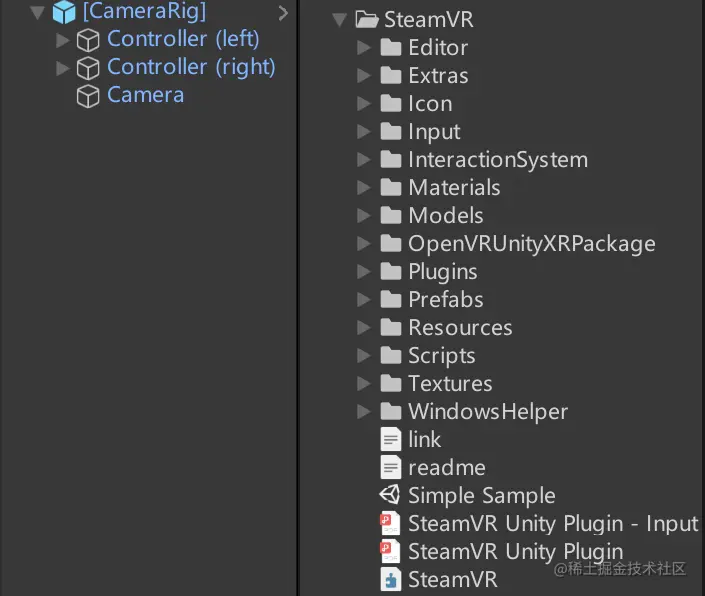
Task: Click the SteamVR Unity Plugin PDF icon
Action: (390, 552)
